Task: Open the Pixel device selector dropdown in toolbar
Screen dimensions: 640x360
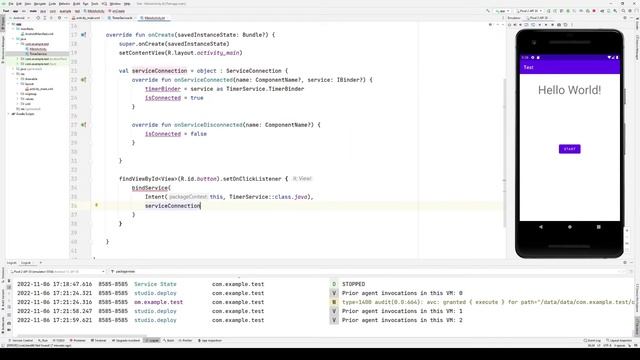Action: (529, 11)
